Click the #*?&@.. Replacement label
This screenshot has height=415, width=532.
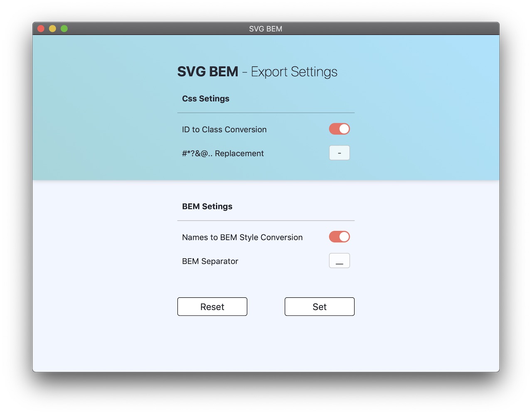pyautogui.click(x=223, y=154)
